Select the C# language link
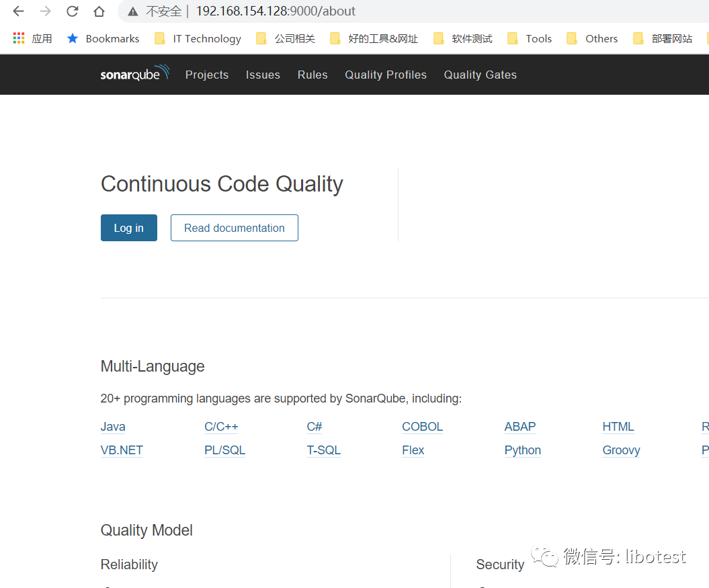 pyautogui.click(x=315, y=427)
